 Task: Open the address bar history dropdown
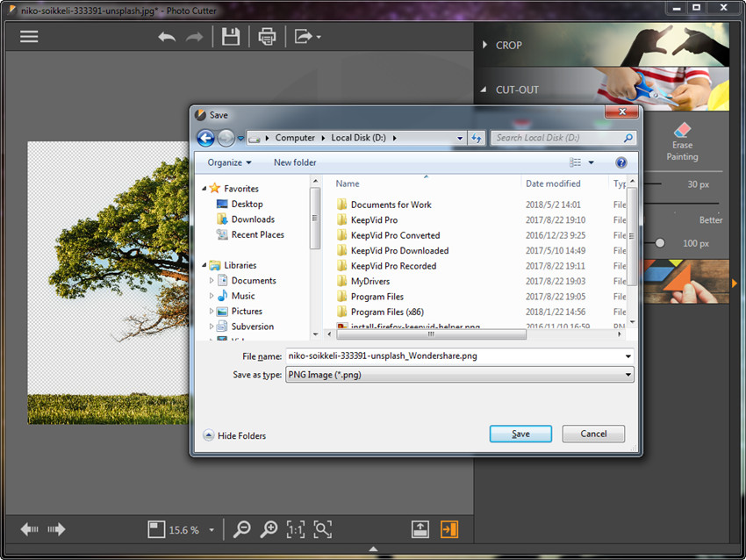point(460,139)
